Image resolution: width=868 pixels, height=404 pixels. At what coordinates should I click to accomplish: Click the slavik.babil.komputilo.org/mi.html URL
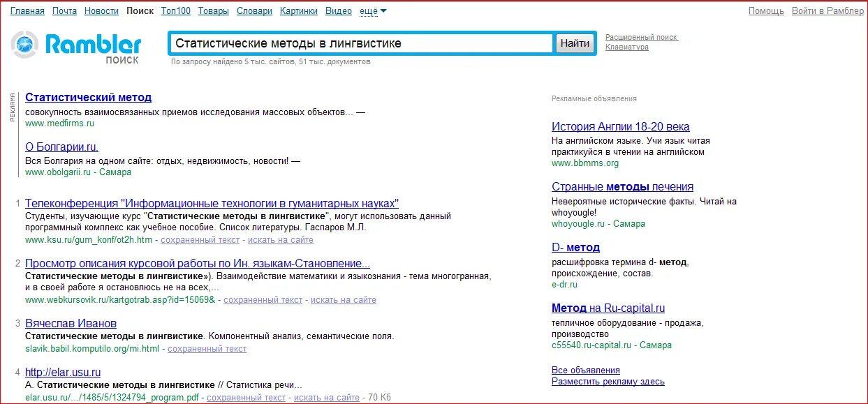(x=92, y=349)
